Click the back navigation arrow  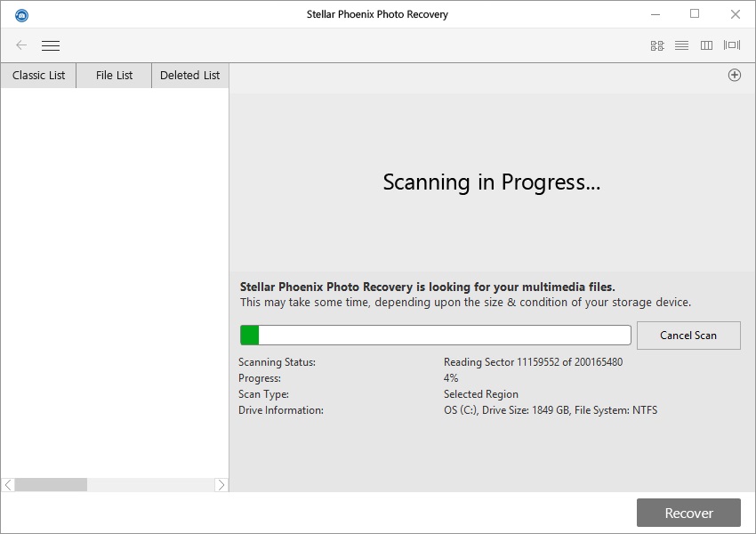point(20,45)
